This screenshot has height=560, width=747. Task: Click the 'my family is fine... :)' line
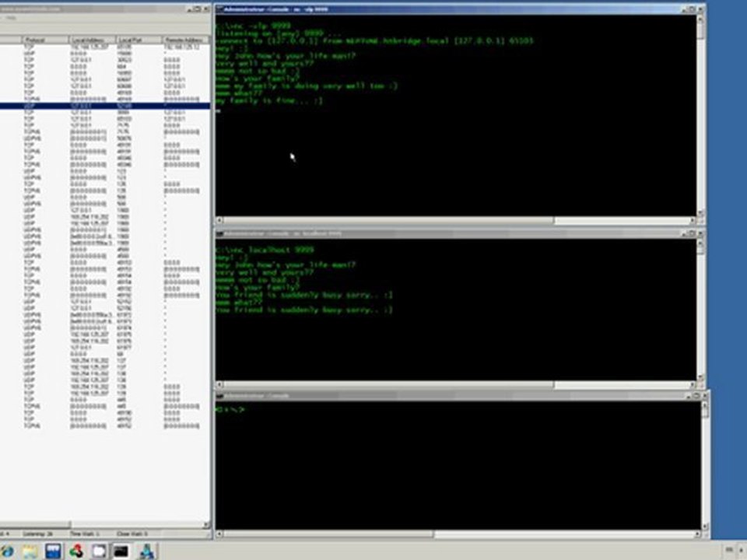point(268,101)
